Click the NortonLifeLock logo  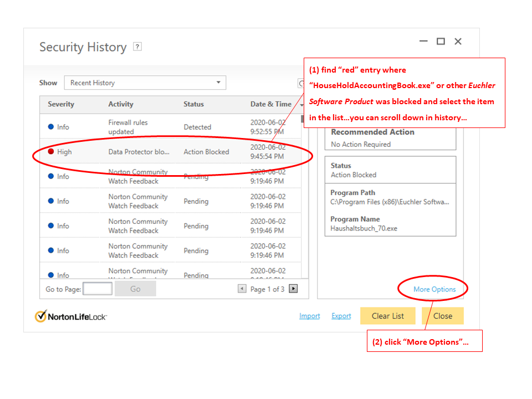[71, 316]
